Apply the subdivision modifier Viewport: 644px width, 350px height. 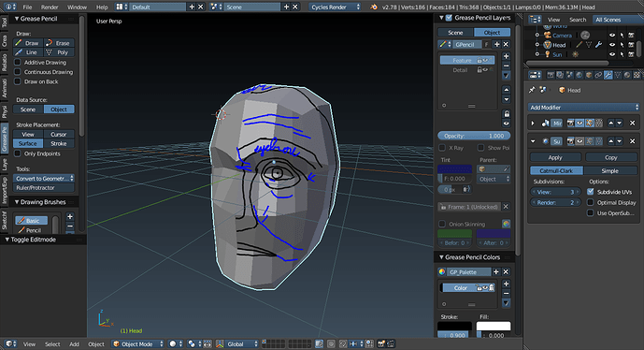(x=555, y=157)
